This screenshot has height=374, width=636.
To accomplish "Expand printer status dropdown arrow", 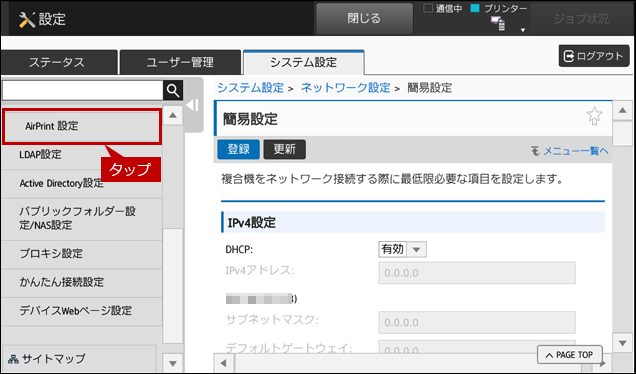I will (x=523, y=30).
